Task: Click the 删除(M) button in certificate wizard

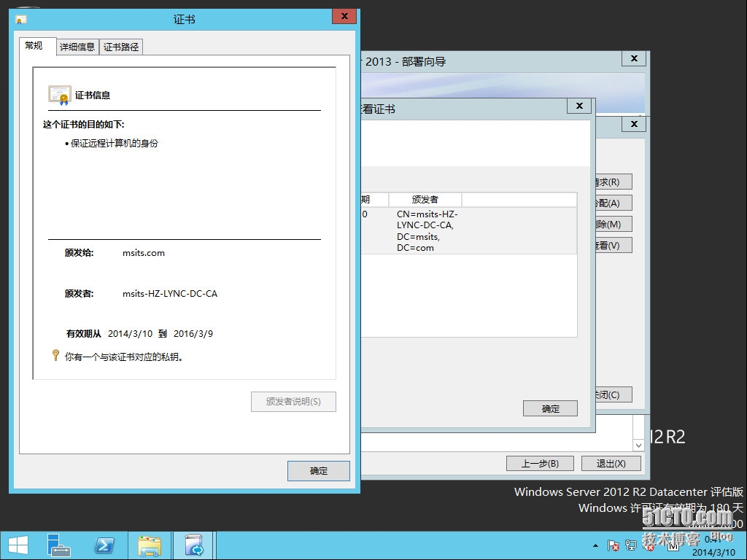Action: [614, 224]
